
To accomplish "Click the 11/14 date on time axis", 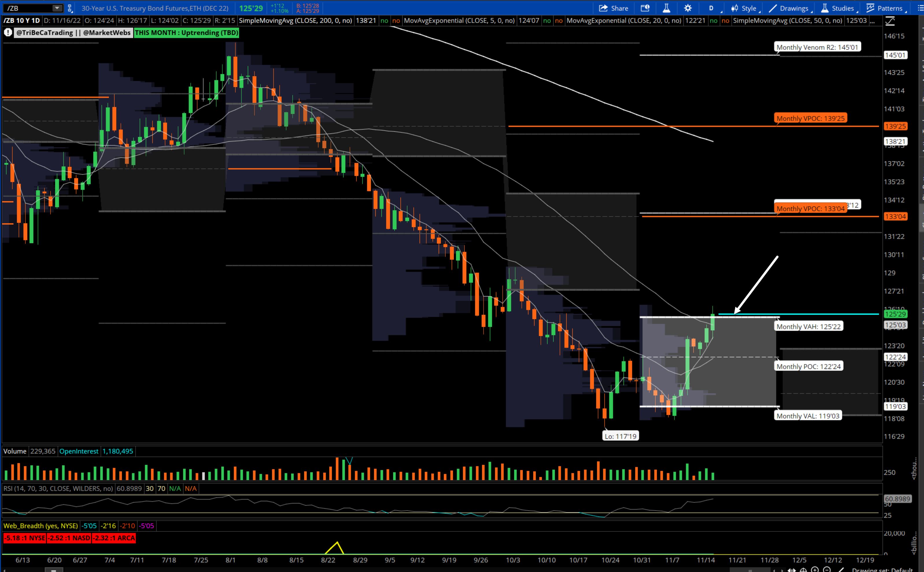I will 705,560.
